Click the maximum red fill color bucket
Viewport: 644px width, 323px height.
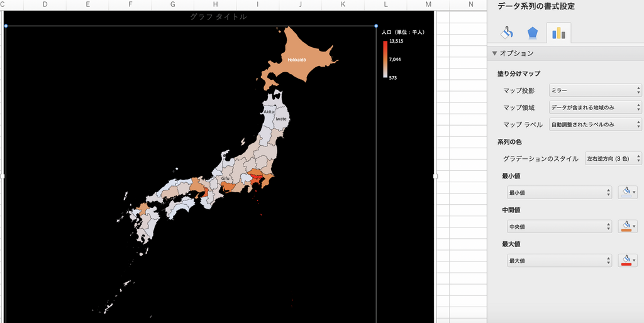pyautogui.click(x=626, y=260)
